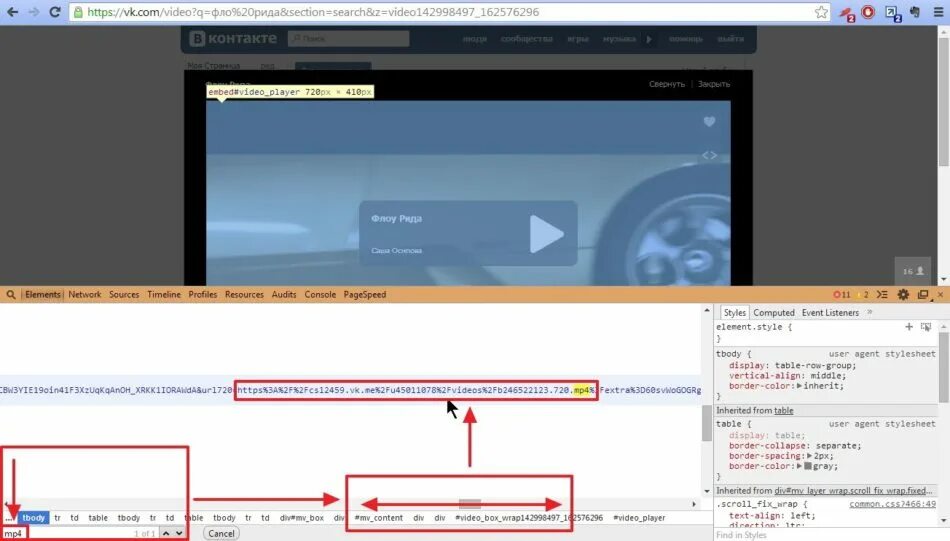Click the VKontakte logo

coord(233,39)
